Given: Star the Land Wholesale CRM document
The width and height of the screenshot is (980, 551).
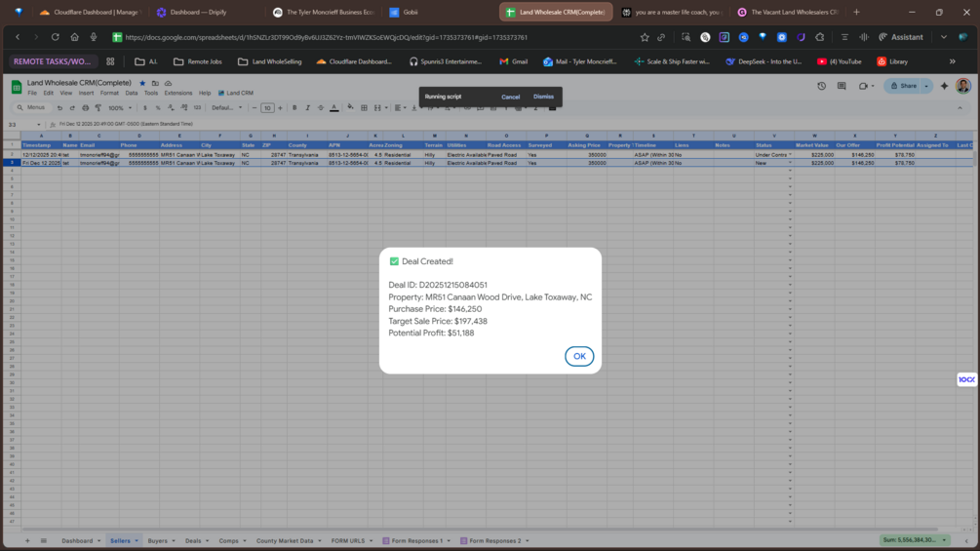Looking at the screenshot, I should coord(142,83).
